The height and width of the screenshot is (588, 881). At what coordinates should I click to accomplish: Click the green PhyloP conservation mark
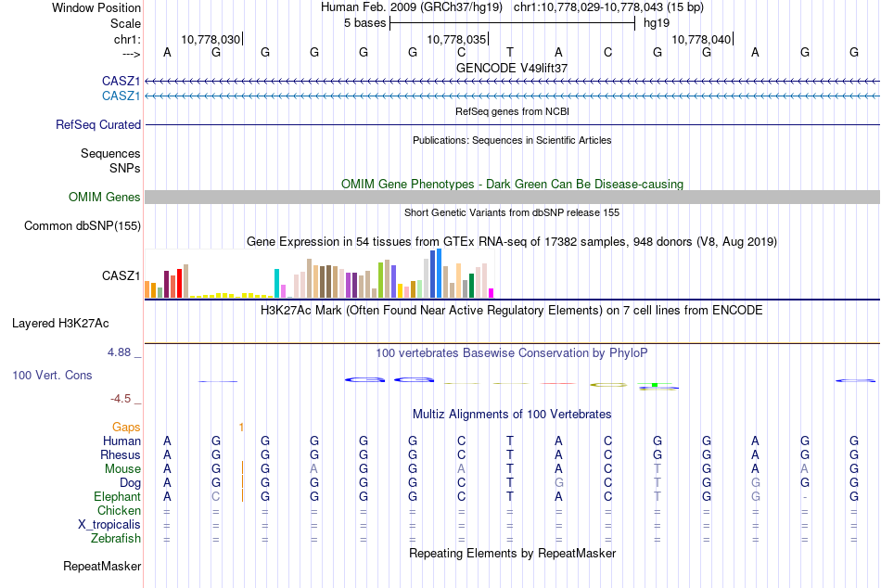[x=655, y=385]
